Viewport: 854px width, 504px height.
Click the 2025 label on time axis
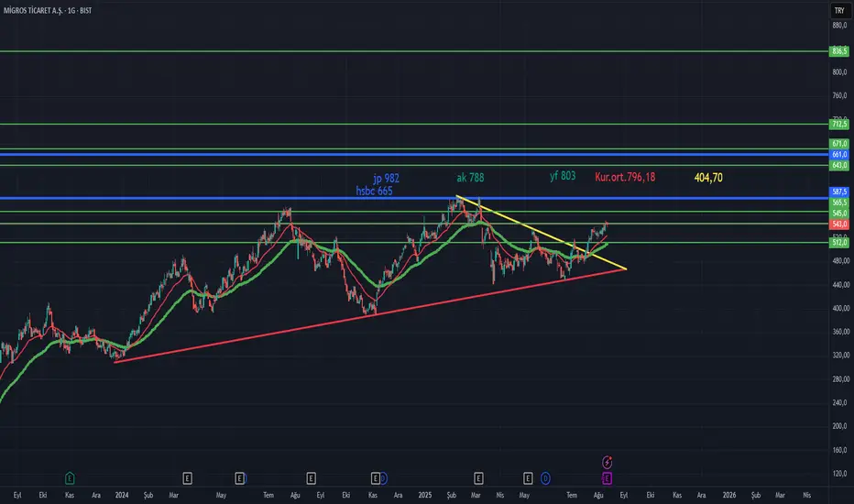(425, 495)
